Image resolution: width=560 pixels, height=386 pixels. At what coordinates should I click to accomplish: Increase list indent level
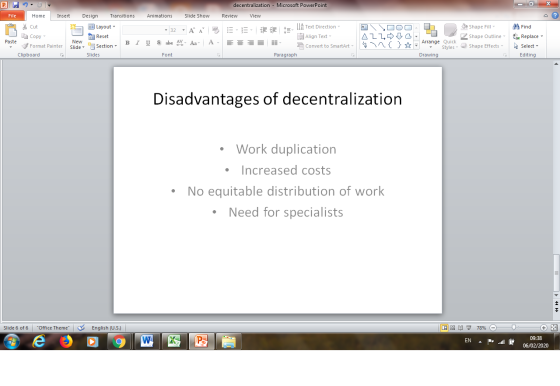(x=273, y=30)
